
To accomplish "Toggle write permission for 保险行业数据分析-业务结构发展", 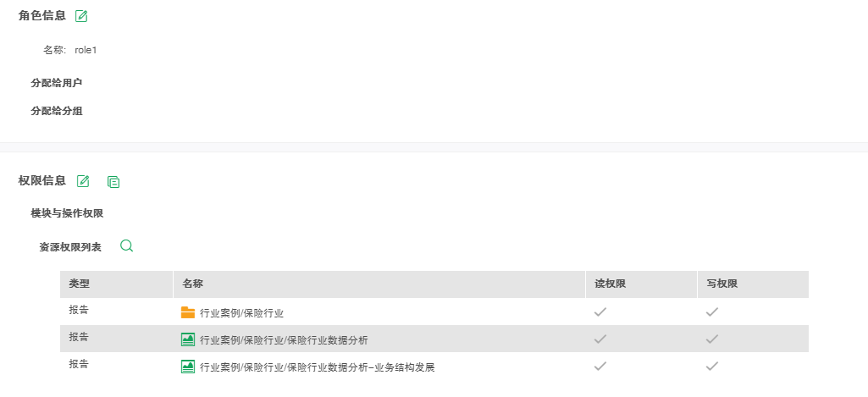I will coord(712,367).
